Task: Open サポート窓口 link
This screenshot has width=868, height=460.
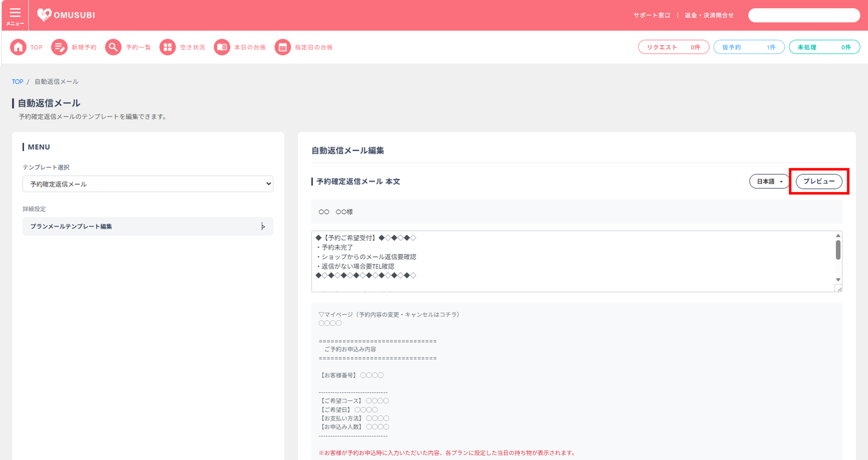Action: click(652, 16)
